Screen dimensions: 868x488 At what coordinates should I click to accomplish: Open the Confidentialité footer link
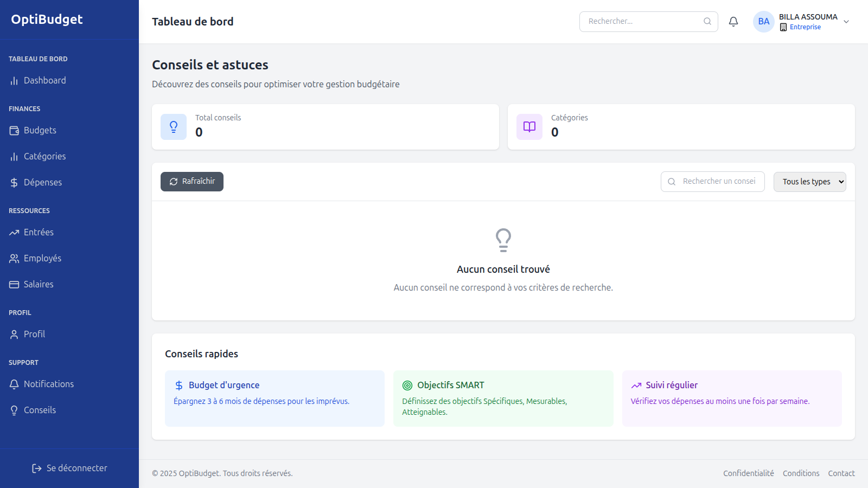pos(748,473)
